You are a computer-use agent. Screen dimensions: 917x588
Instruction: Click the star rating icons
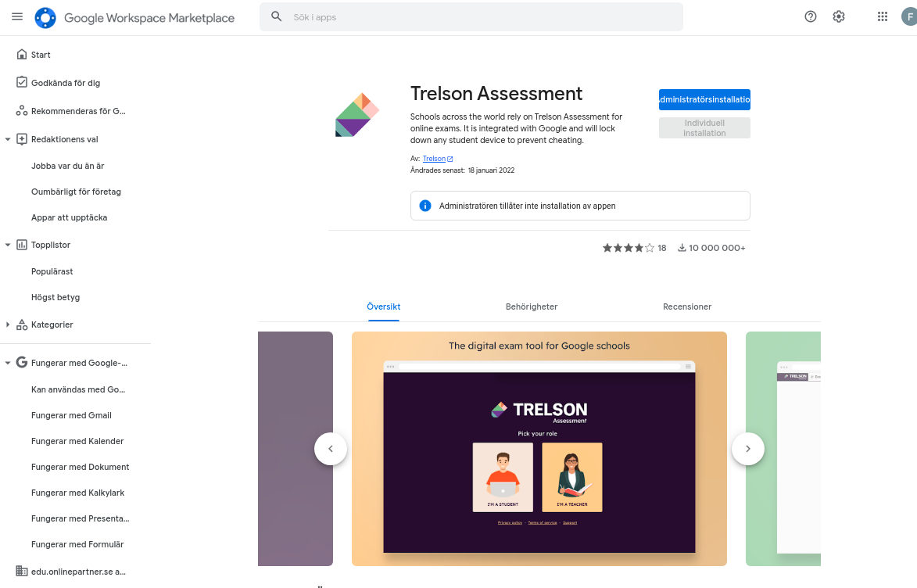coord(628,248)
